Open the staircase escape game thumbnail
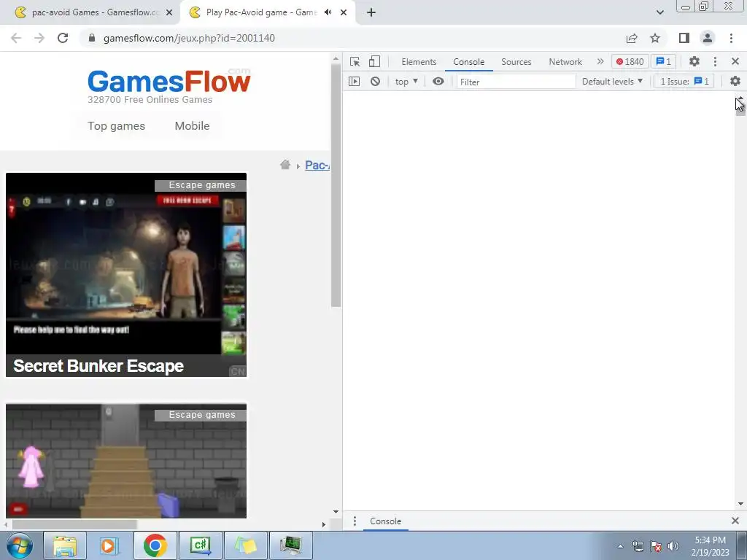Image resolution: width=747 pixels, height=560 pixels. pyautogui.click(x=126, y=461)
